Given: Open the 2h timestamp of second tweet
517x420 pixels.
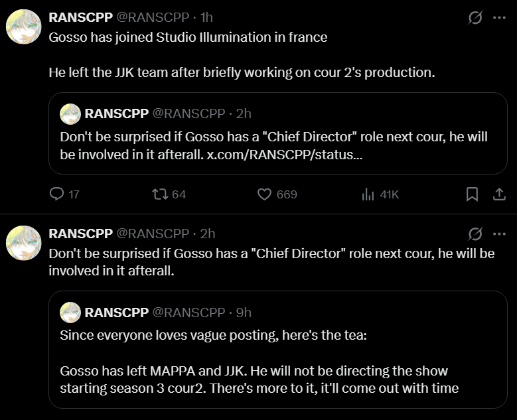Looking at the screenshot, I should pyautogui.click(x=207, y=234).
